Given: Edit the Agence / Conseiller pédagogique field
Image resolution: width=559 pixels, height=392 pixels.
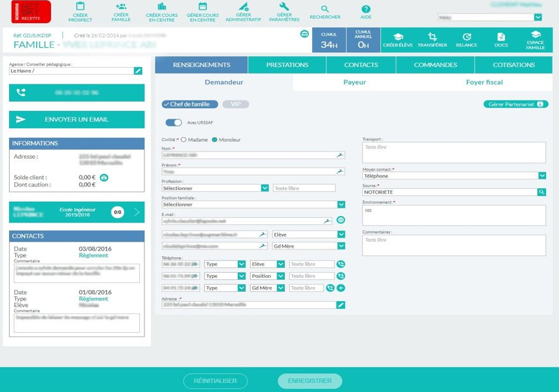Looking at the screenshot, I should [x=138, y=71].
